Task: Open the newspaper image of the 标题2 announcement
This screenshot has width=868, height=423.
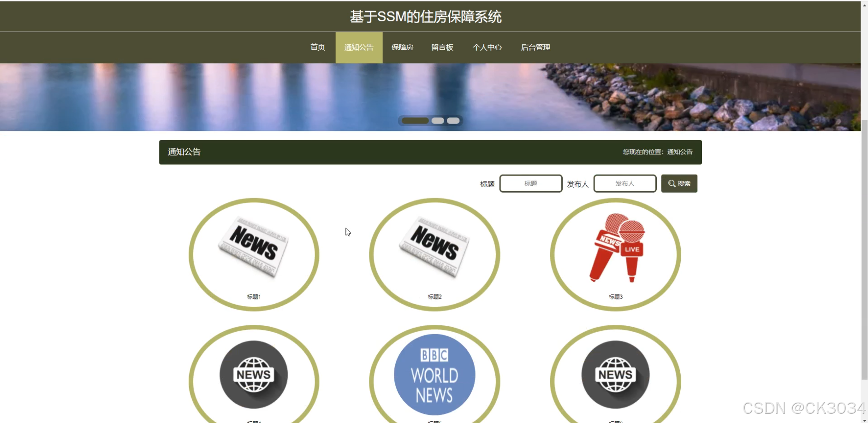Action: click(434, 247)
